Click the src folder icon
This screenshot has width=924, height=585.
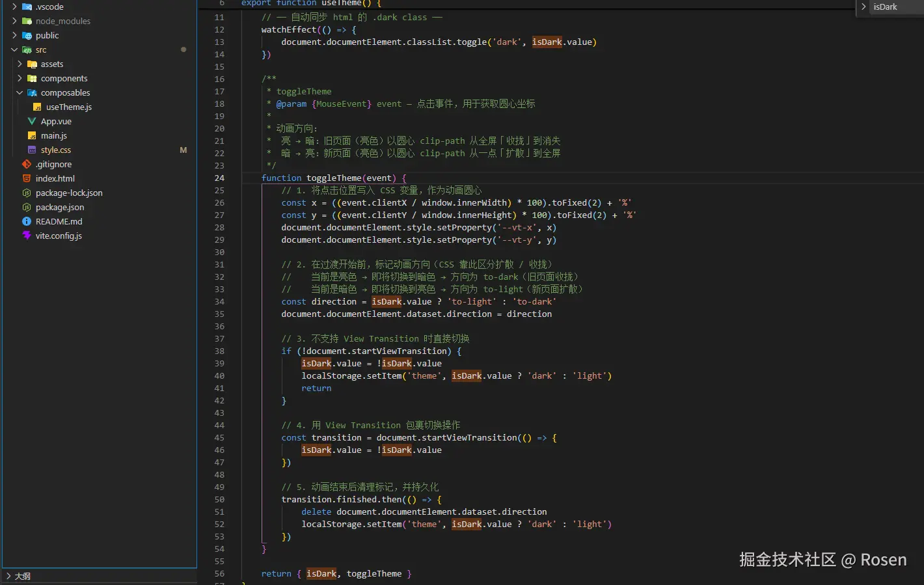coord(27,49)
